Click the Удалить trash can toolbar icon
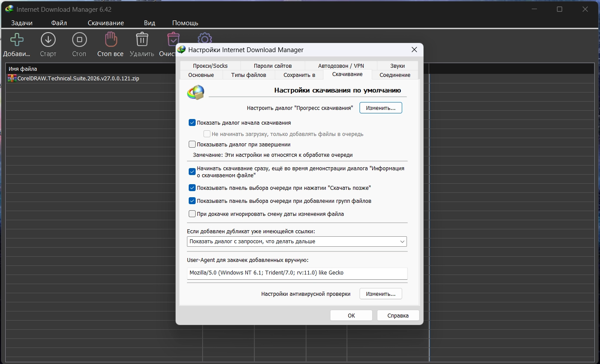600x364 pixels. [142, 40]
